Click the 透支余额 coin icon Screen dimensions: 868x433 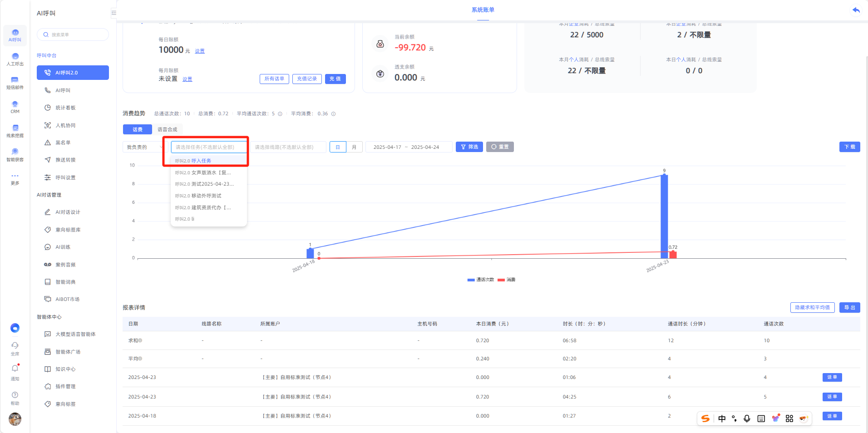coord(380,74)
